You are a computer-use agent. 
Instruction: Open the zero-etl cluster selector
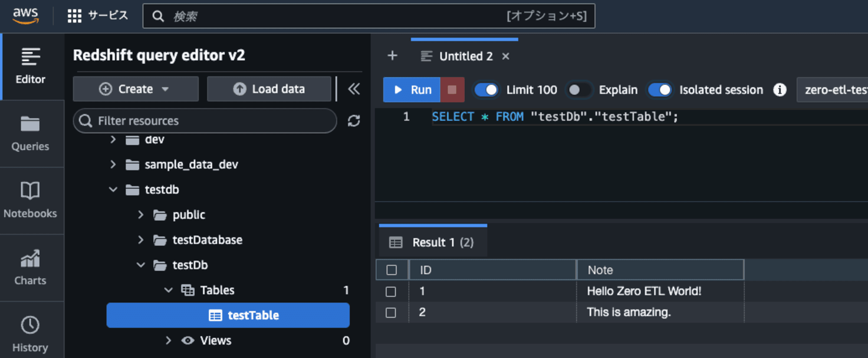pyautogui.click(x=832, y=90)
